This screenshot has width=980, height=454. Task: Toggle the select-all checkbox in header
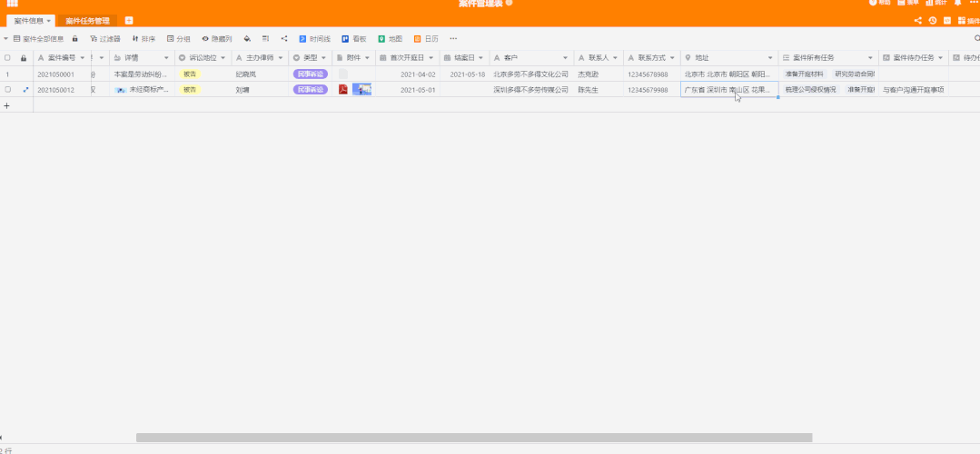click(8, 58)
